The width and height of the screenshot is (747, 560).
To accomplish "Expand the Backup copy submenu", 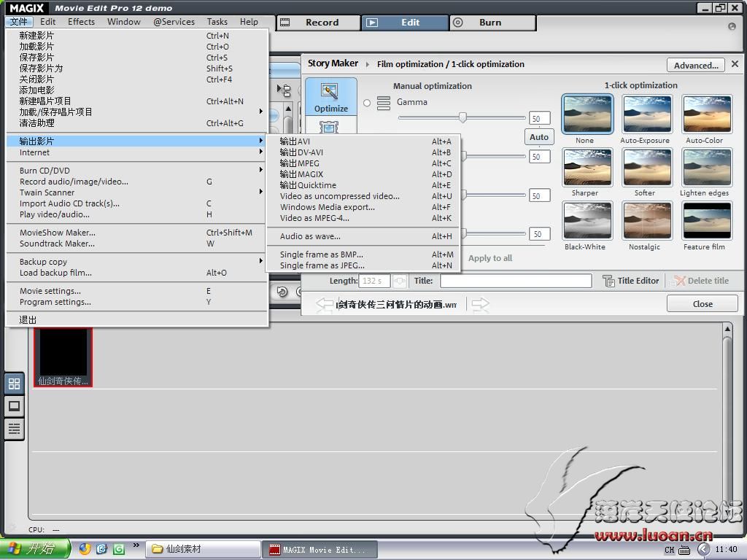I will click(136, 262).
